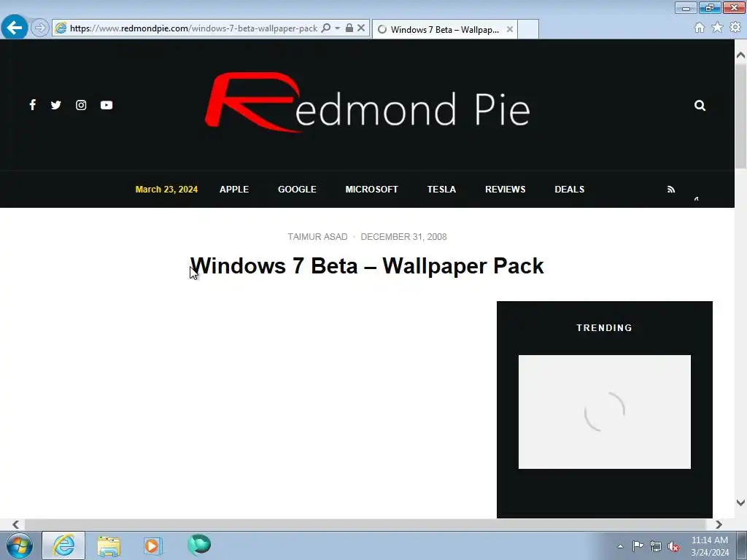
Task: Launch Windows Media Player from taskbar
Action: 153,545
